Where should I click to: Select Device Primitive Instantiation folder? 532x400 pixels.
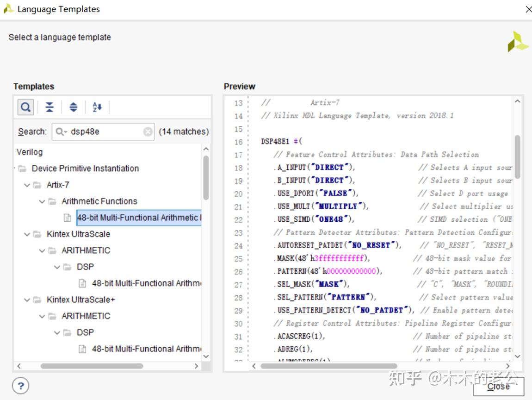[85, 169]
